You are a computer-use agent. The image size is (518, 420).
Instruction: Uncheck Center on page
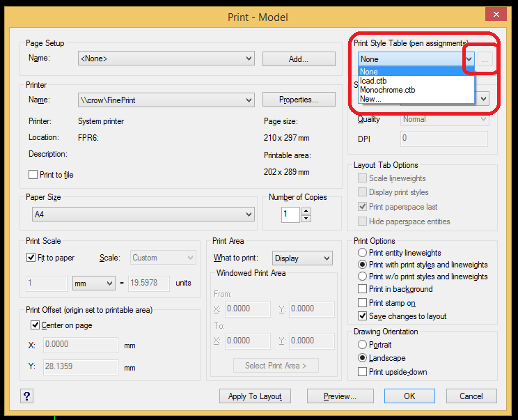35,325
